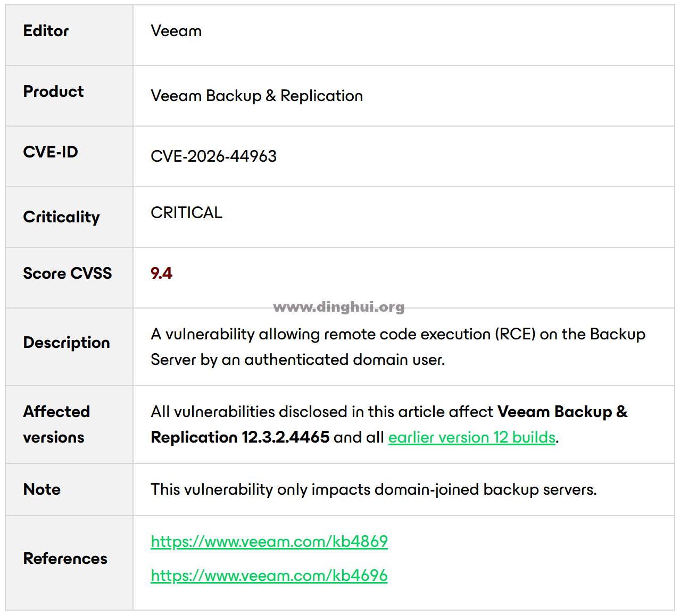The height and width of the screenshot is (616, 680).
Task: Click the Editor row label
Action: pyautogui.click(x=46, y=31)
